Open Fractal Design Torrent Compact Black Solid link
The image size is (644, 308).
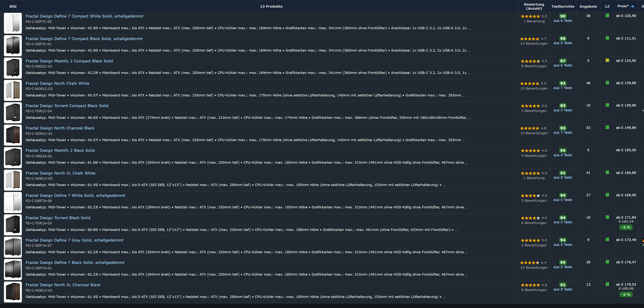click(x=67, y=106)
